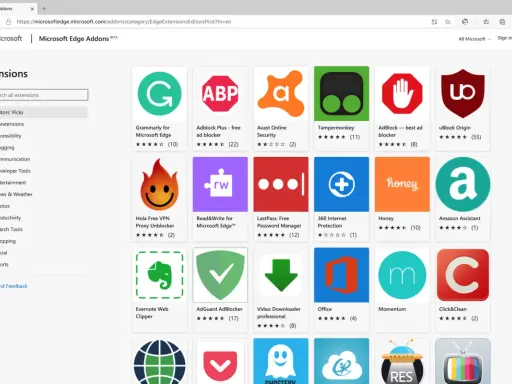This screenshot has width=512, height=384.
Task: Select the Editors' Picks category
Action: 44,112
